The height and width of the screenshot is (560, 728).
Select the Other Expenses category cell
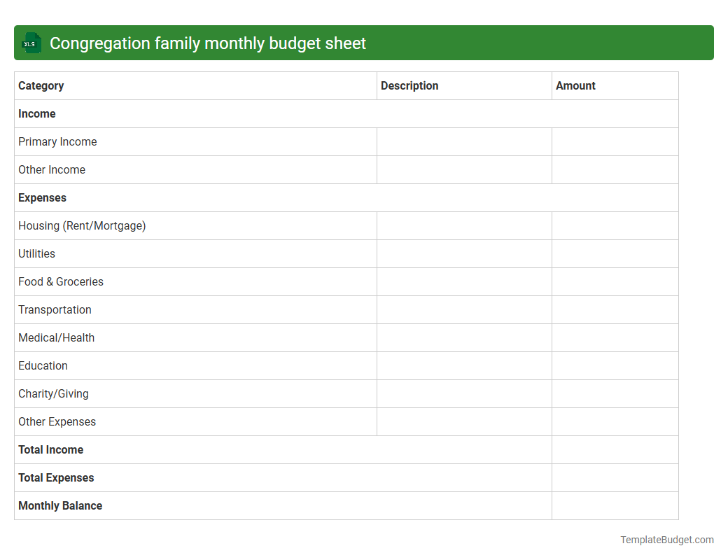pyautogui.click(x=57, y=421)
